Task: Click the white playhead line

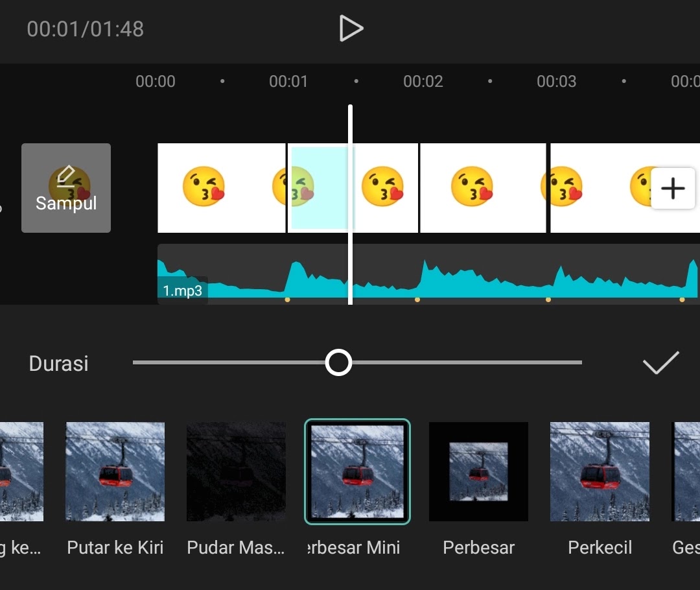Action: pos(351,205)
